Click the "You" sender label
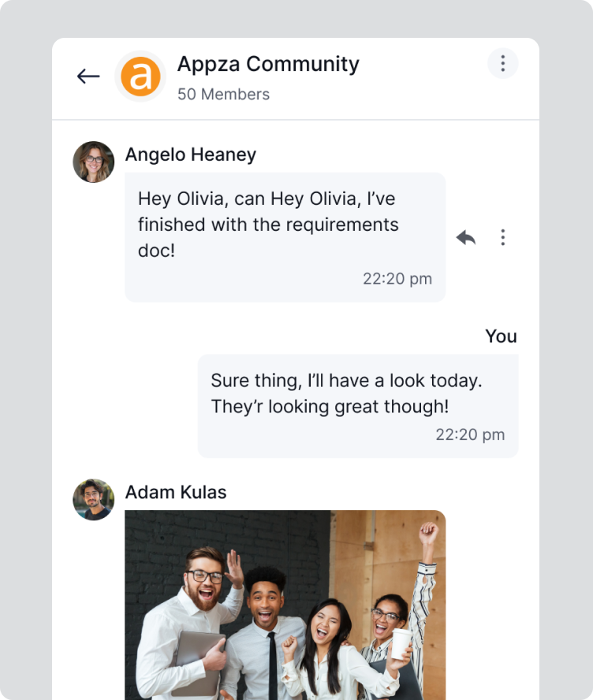The image size is (593, 700). [x=501, y=337]
